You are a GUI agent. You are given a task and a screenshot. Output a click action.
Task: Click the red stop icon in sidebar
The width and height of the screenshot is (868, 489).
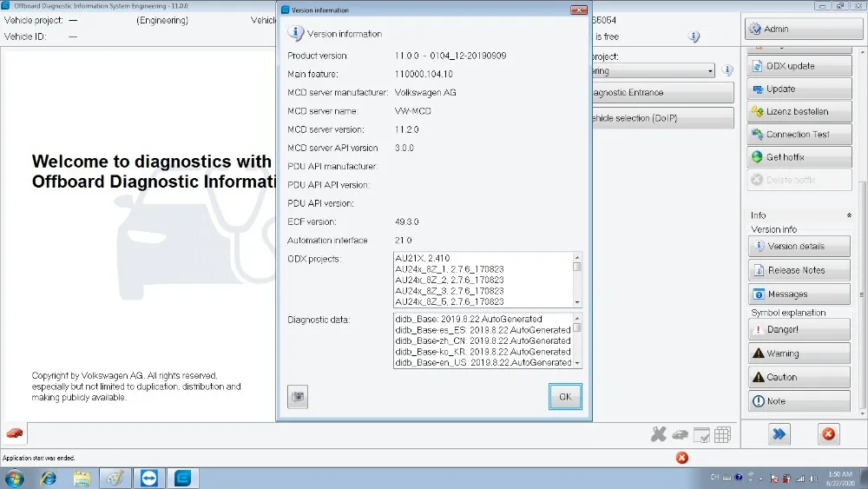[x=828, y=434]
